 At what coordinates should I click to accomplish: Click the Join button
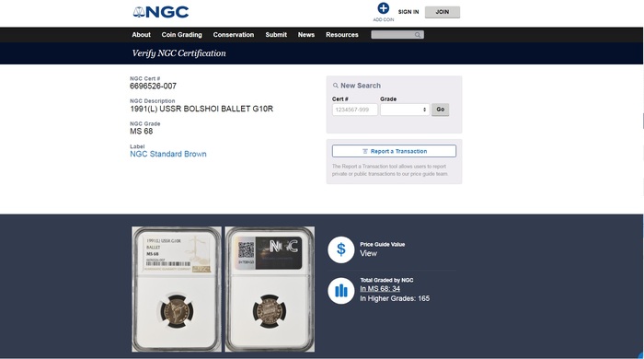(x=443, y=12)
